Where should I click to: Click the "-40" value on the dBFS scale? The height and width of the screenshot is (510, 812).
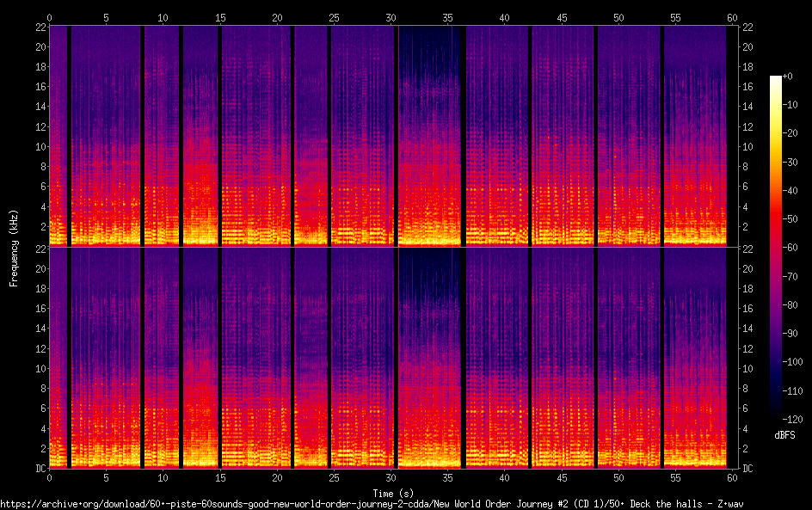(x=790, y=191)
